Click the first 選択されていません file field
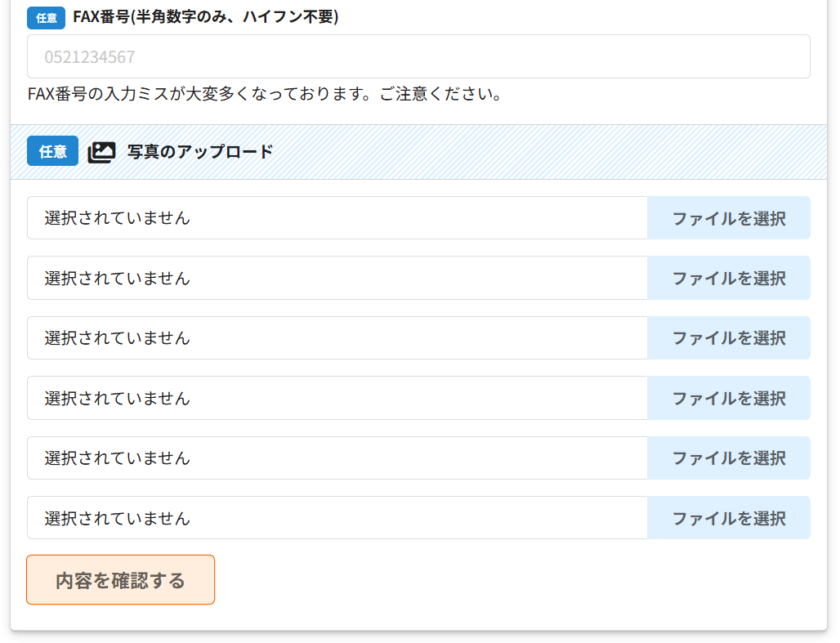840x643 pixels. [x=337, y=218]
